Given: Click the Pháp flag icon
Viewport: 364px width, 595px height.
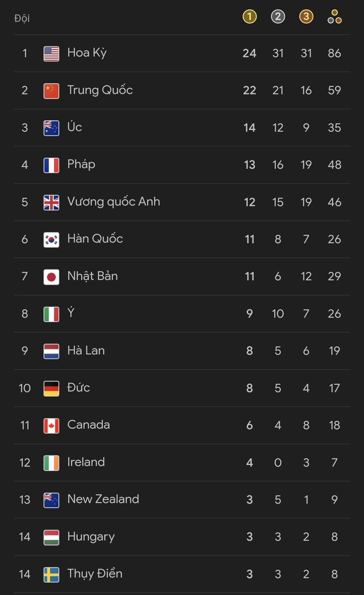Looking at the screenshot, I should tap(51, 164).
